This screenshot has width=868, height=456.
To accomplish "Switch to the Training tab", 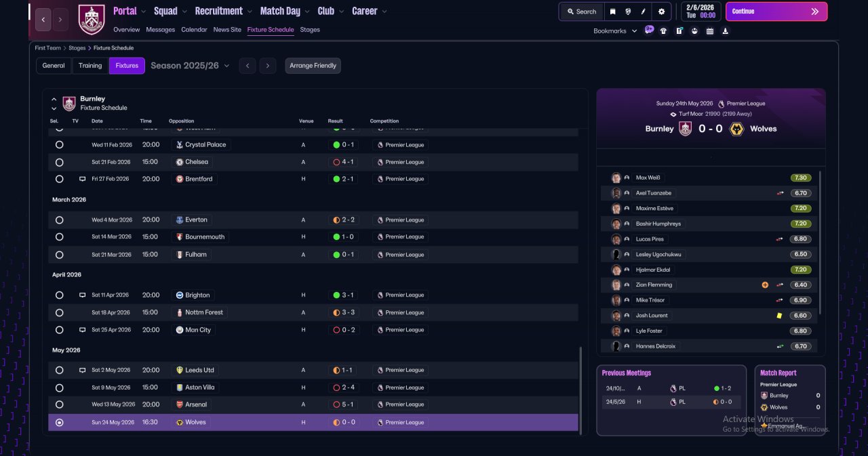I will click(90, 66).
